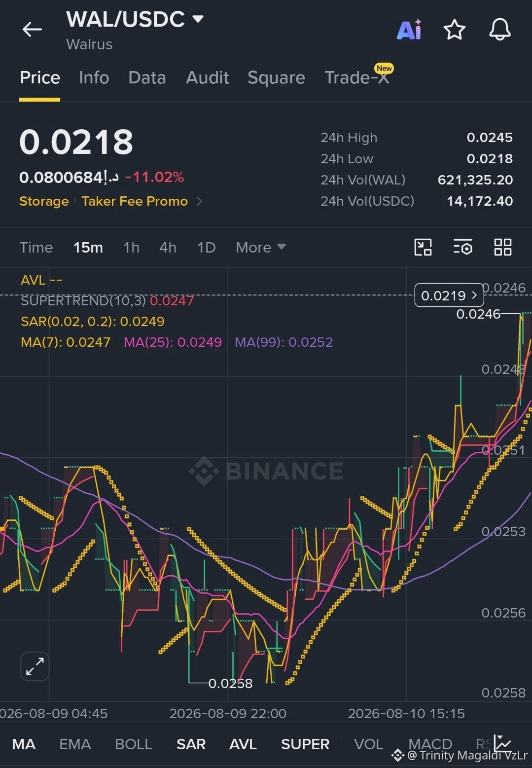Switch to the Square tab
Screen dimensions: 532x768
pyautogui.click(x=276, y=77)
